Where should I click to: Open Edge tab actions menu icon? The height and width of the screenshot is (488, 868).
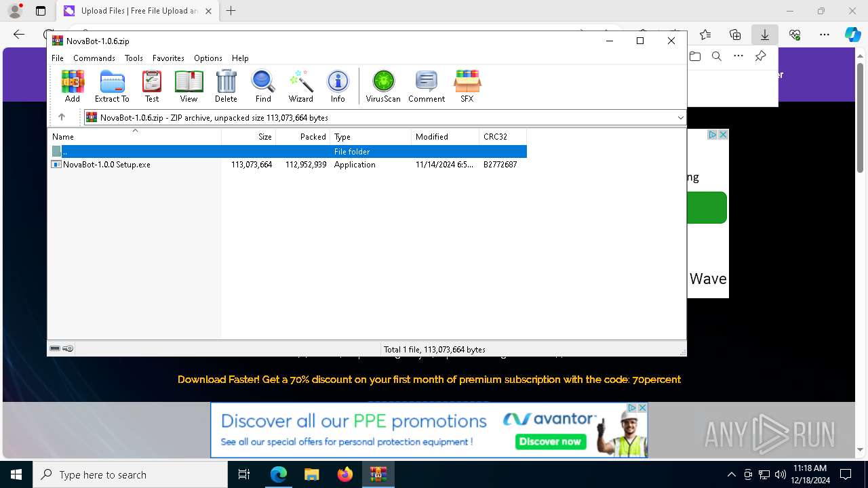click(41, 11)
